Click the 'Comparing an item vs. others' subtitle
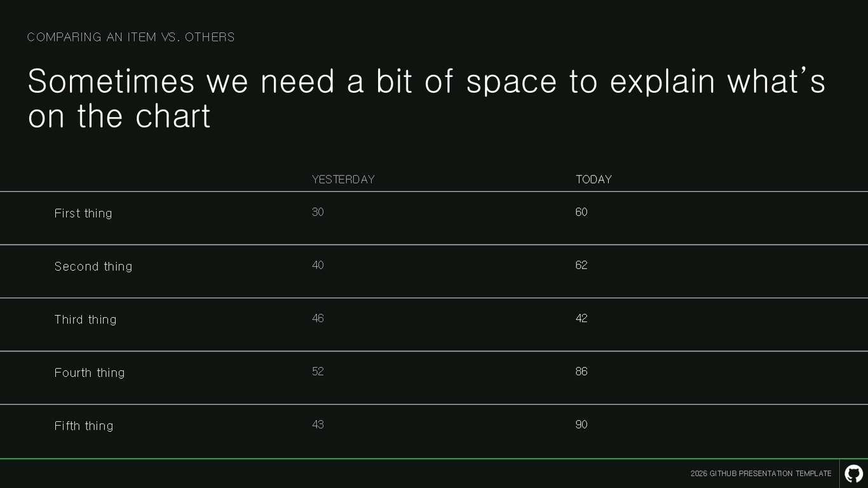Image resolution: width=868 pixels, height=488 pixels. pyautogui.click(x=131, y=37)
